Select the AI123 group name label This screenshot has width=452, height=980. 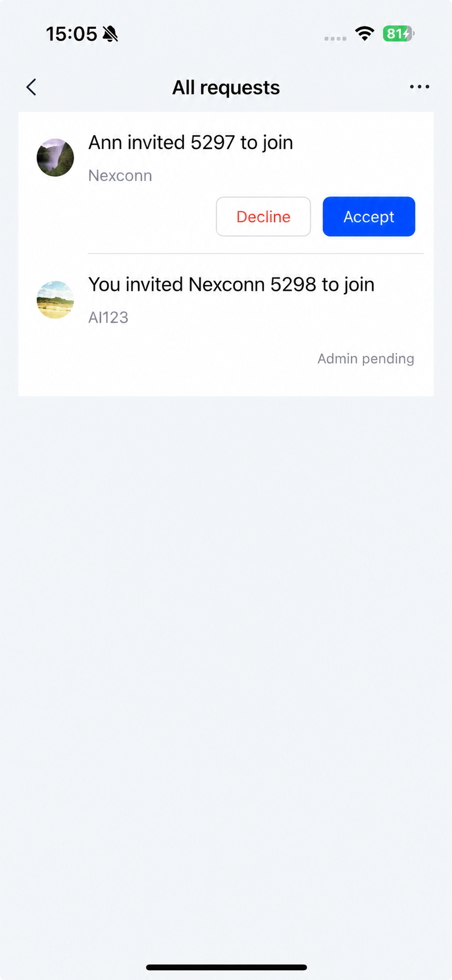108,317
